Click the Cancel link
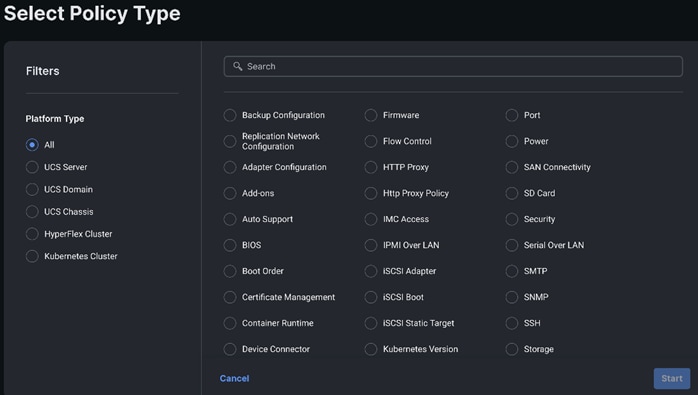This screenshot has height=395, width=698. (234, 379)
